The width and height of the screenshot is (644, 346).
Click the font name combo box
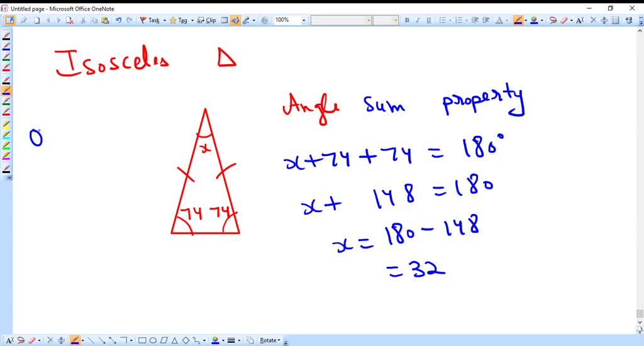(341, 20)
